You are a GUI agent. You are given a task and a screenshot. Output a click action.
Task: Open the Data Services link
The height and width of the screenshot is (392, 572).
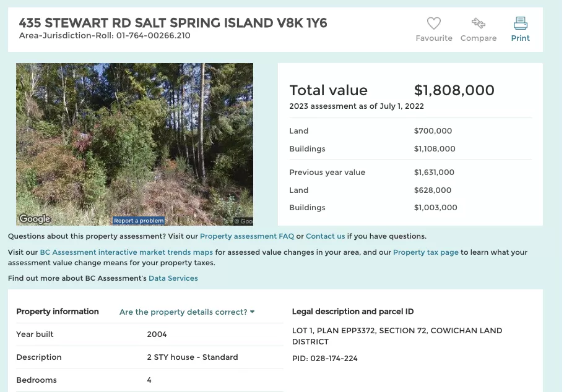click(x=173, y=278)
